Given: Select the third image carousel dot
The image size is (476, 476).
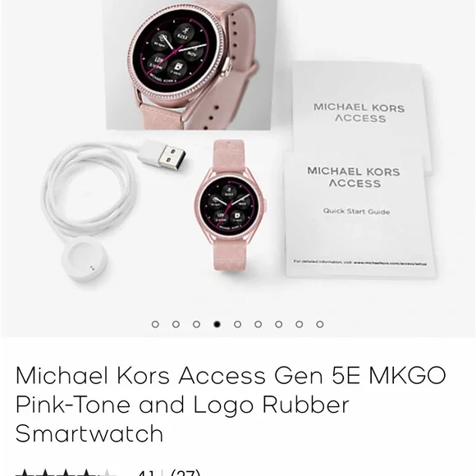Looking at the screenshot, I should tap(196, 324).
